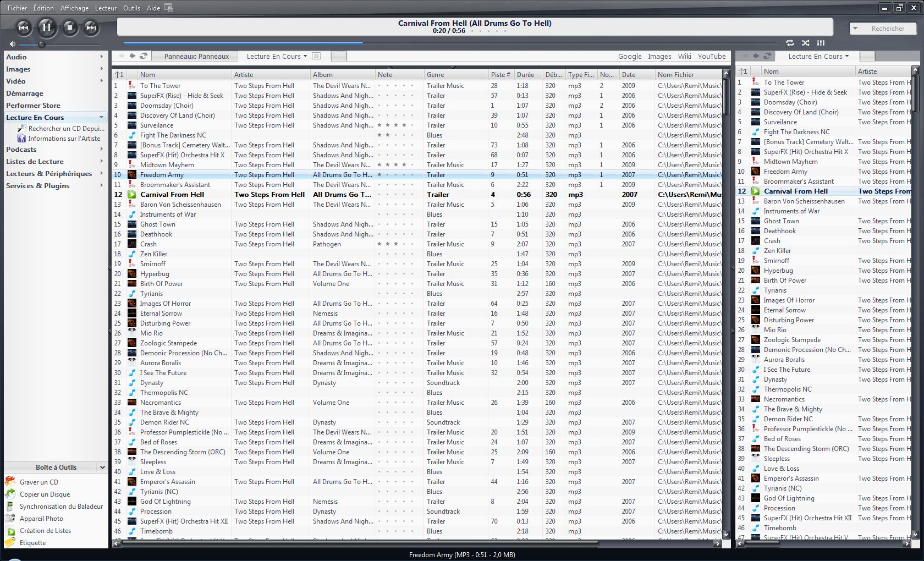Open the Édition menu

point(43,8)
